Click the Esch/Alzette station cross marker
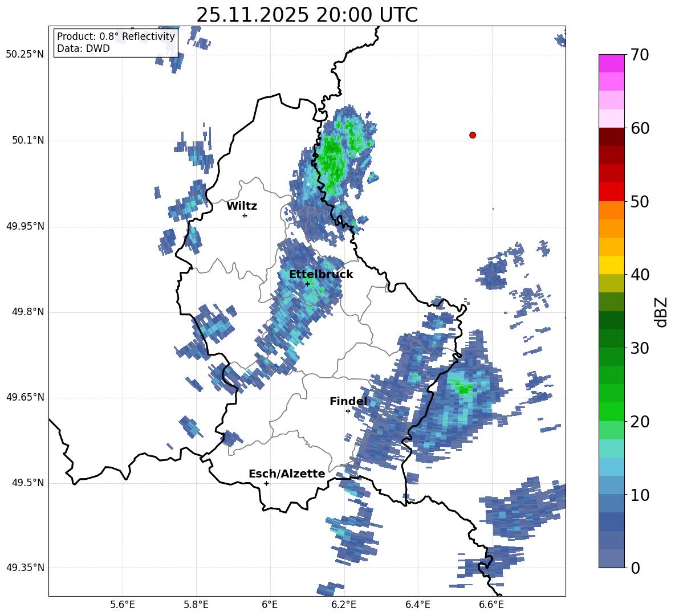 [266, 483]
